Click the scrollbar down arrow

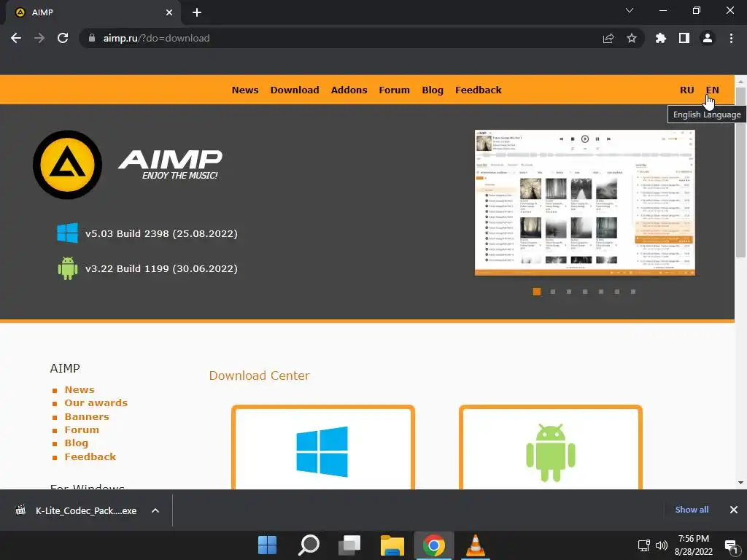(740, 483)
